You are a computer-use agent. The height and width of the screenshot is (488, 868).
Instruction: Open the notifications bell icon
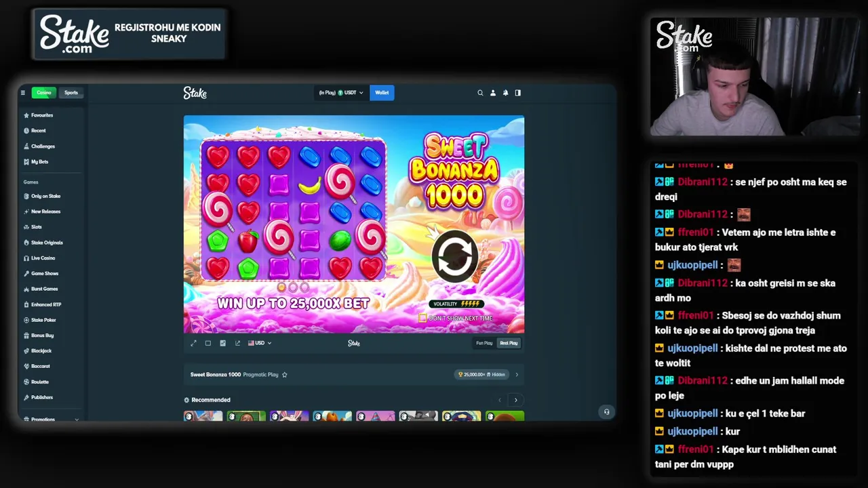[505, 93]
